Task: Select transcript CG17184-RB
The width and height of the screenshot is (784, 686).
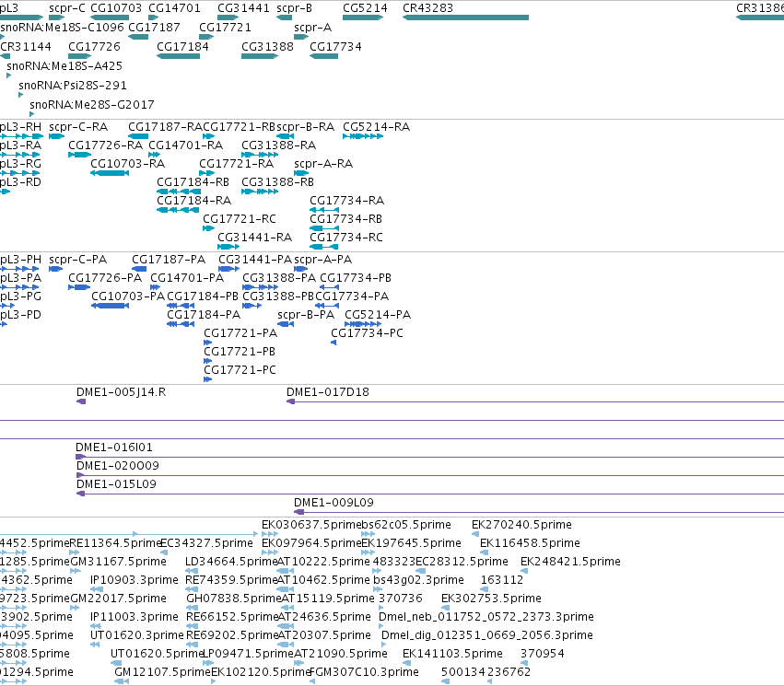Action: point(178,192)
